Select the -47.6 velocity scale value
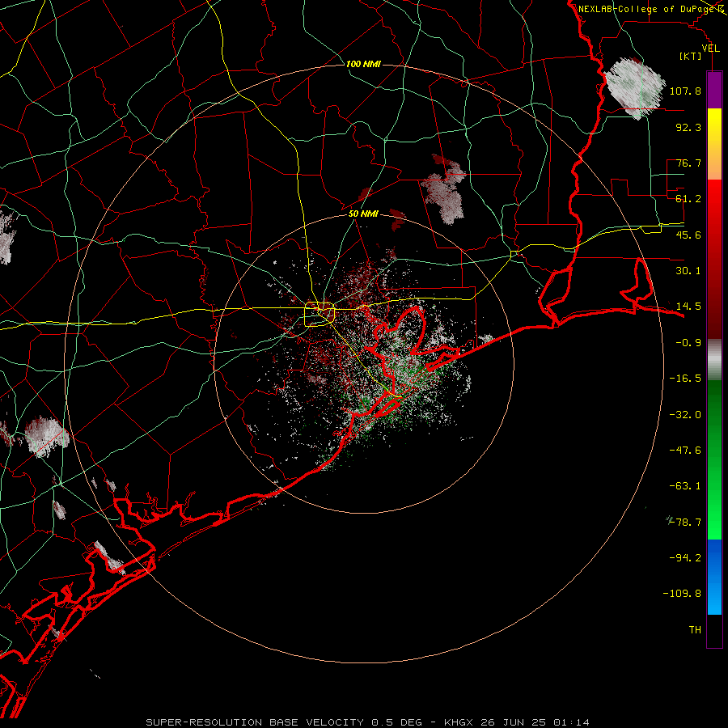The width and height of the screenshot is (728, 728). tap(685, 451)
